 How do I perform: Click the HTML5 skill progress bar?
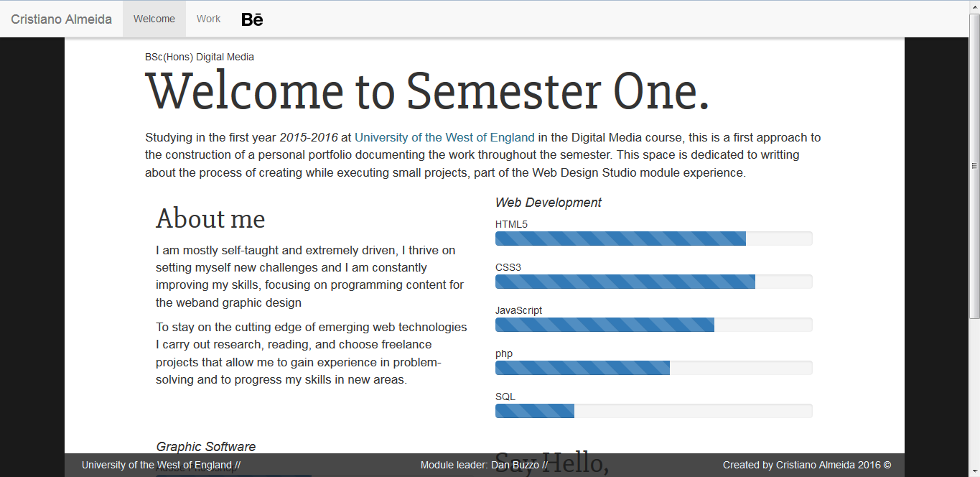point(653,239)
